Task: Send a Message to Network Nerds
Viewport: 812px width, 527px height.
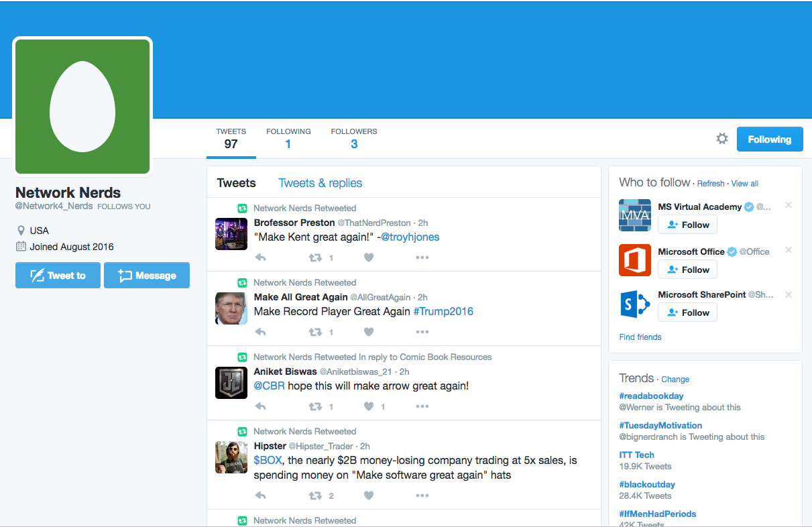Action: pyautogui.click(x=147, y=276)
